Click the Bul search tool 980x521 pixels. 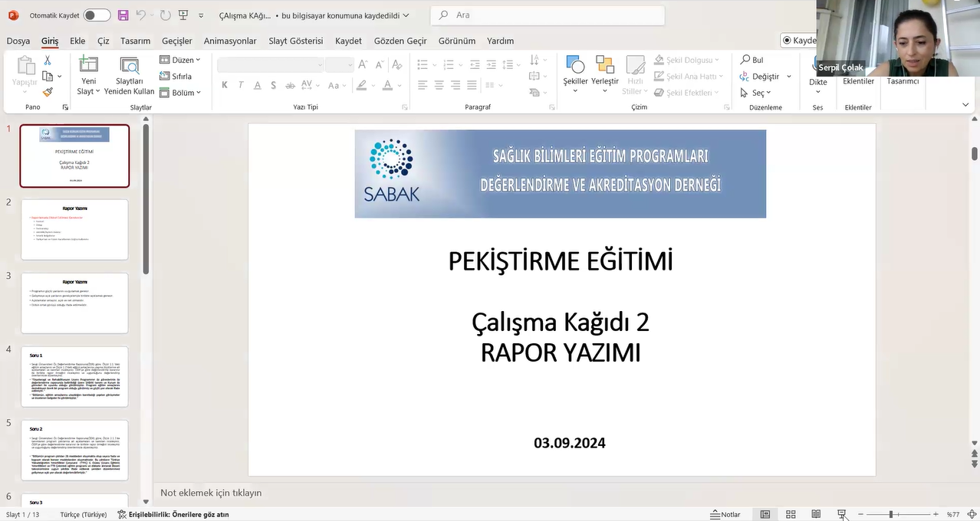click(751, 60)
